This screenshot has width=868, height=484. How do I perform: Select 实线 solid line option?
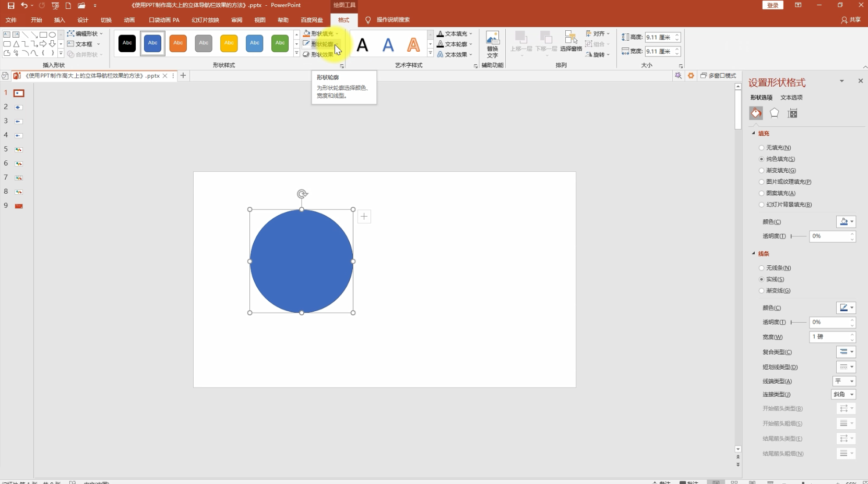762,279
